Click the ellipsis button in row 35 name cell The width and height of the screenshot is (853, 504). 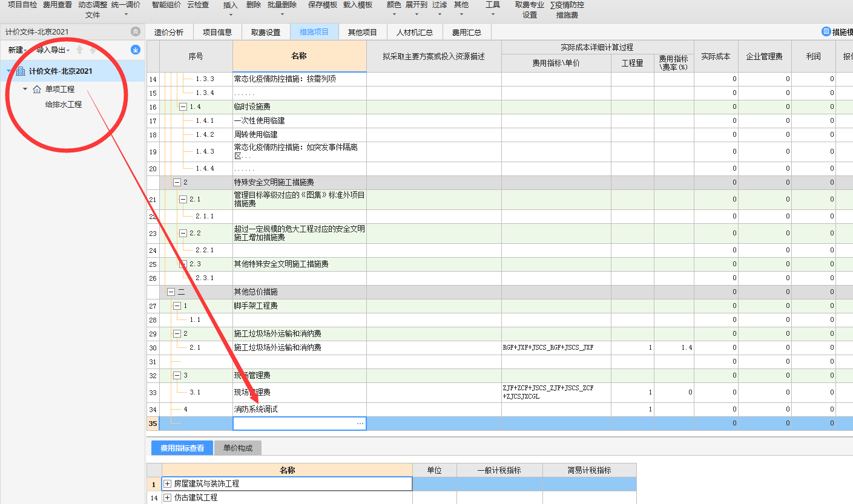pos(360,424)
